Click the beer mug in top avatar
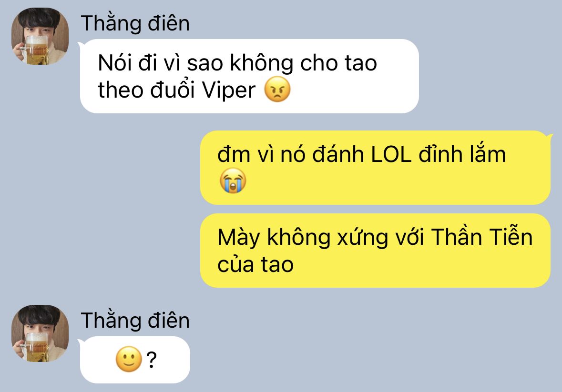The image size is (562, 392). (x=35, y=50)
